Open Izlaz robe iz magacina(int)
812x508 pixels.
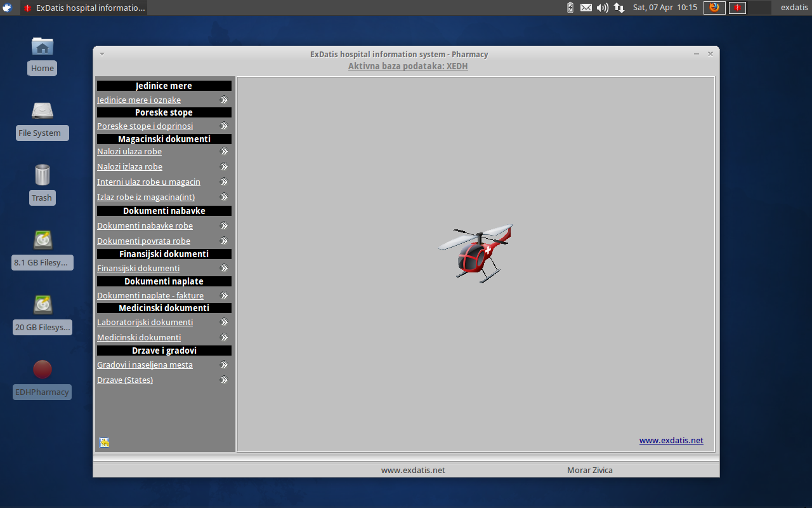[x=146, y=197]
